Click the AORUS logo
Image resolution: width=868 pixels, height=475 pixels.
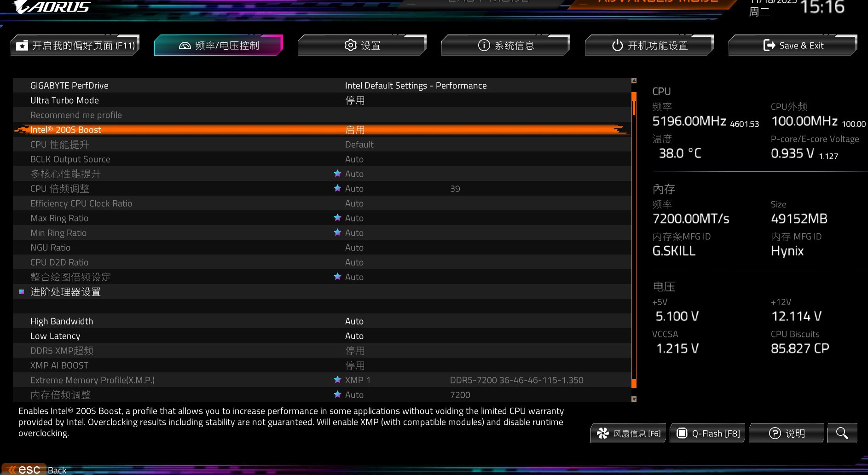point(51,7)
